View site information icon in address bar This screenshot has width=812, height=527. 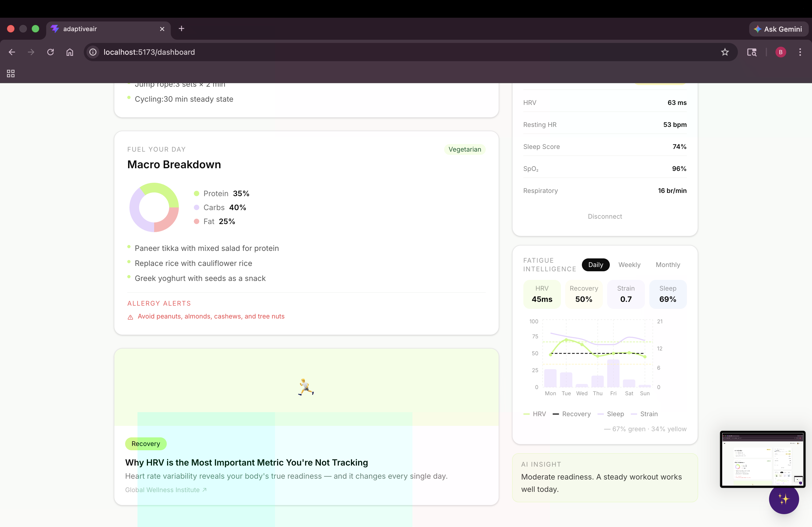pyautogui.click(x=93, y=52)
